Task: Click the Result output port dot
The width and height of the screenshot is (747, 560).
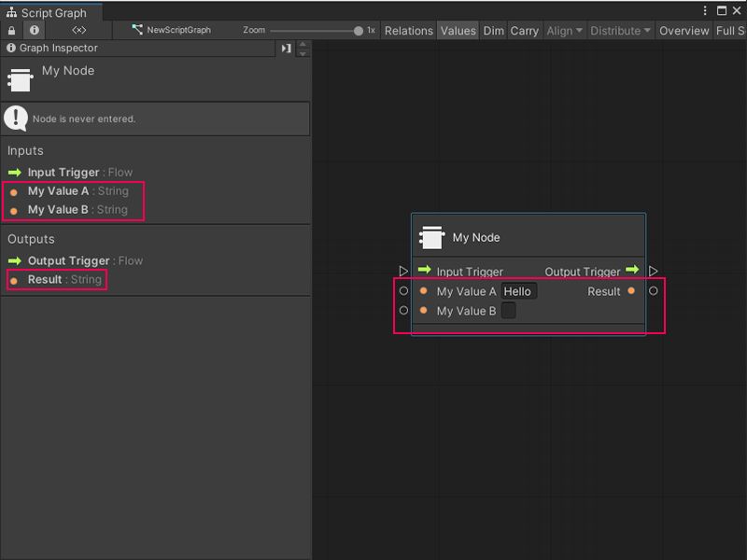Action: pos(631,290)
